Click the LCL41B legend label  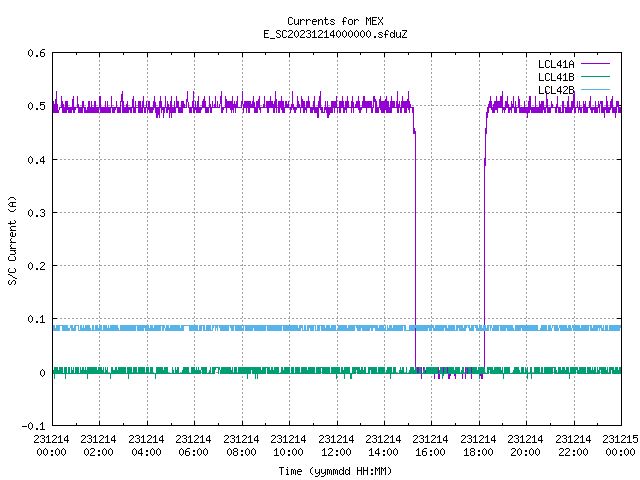556,77
